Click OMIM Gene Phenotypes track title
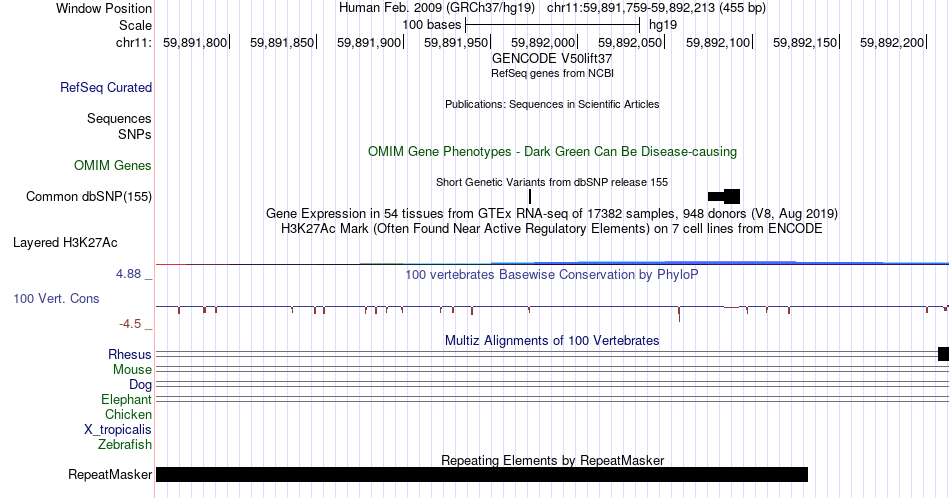Viewport: 950px width, 498px height. [552, 151]
